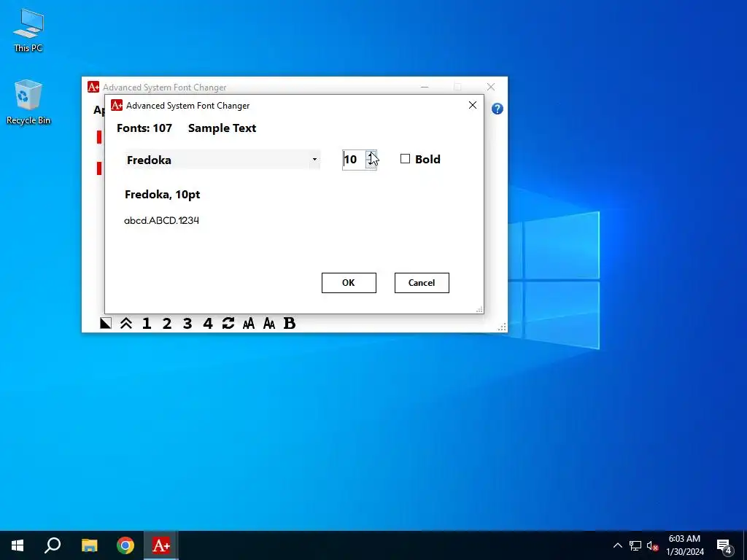Viewport: 747px width, 560px height.
Task: Click the bold 'B' icon in bottom toolbar
Action: click(290, 323)
